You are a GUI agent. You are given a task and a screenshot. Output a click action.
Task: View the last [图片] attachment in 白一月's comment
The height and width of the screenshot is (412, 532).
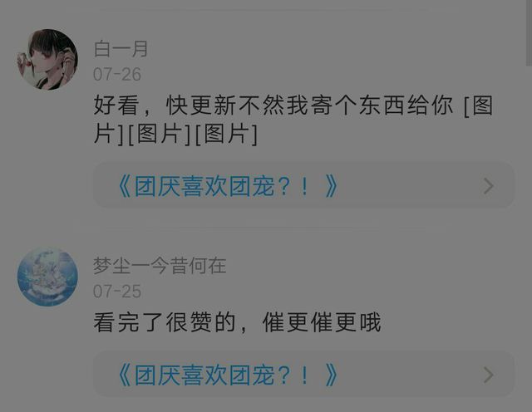pos(226,135)
